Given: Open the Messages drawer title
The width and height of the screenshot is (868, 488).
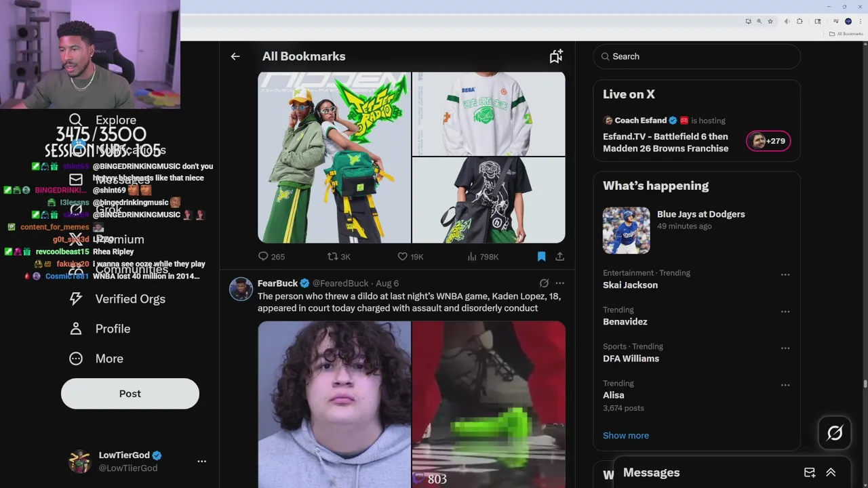Looking at the screenshot, I should pos(651,472).
